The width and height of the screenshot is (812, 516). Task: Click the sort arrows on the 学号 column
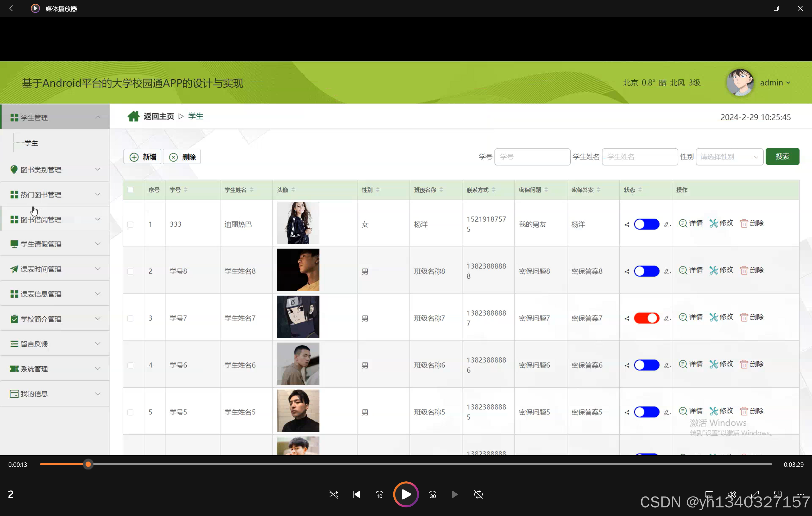point(186,190)
